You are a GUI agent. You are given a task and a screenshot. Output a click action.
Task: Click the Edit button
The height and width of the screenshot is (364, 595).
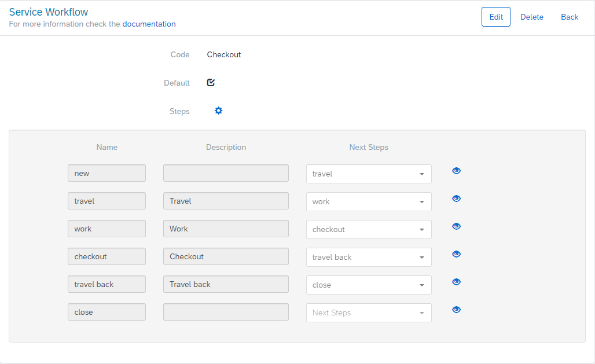click(495, 17)
